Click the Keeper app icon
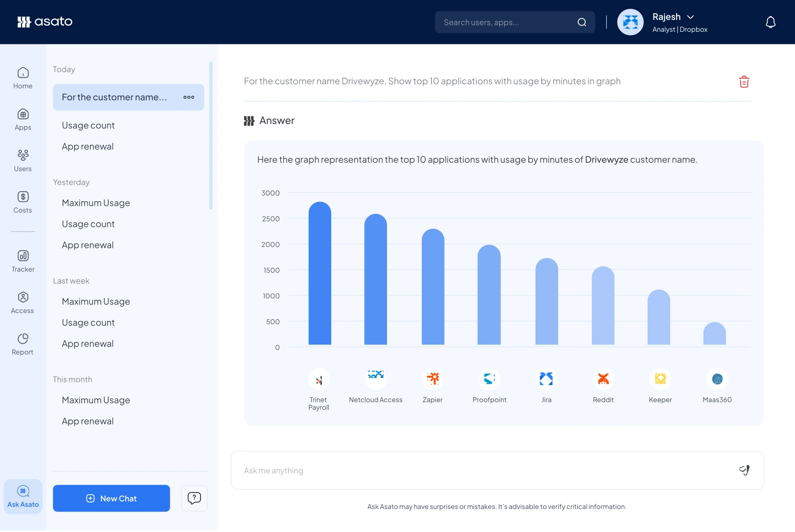 pyautogui.click(x=660, y=379)
